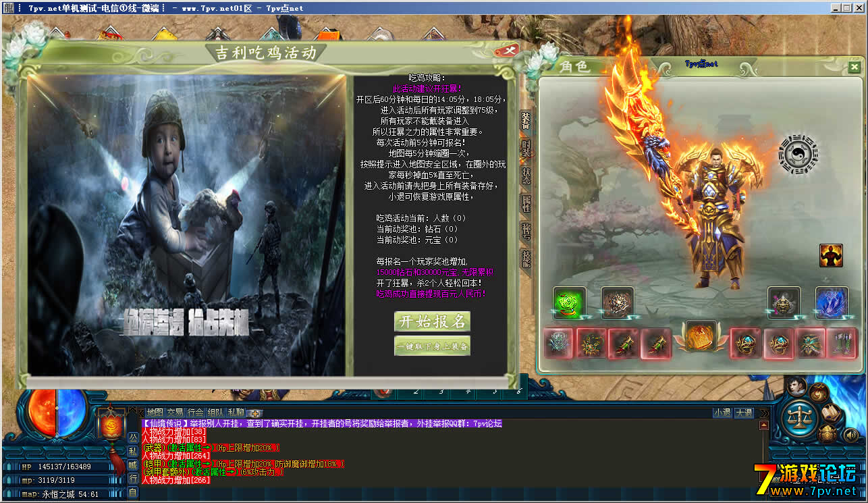Open the 状态 status tab

[x=526, y=176]
